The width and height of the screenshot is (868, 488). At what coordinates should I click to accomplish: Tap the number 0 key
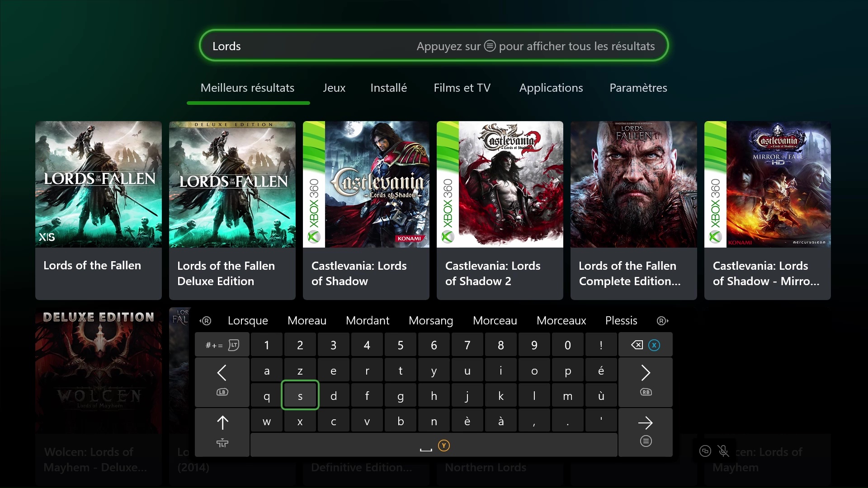pyautogui.click(x=568, y=345)
